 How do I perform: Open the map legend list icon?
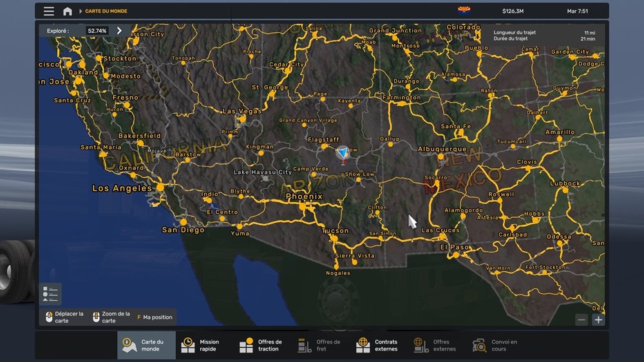(50, 294)
